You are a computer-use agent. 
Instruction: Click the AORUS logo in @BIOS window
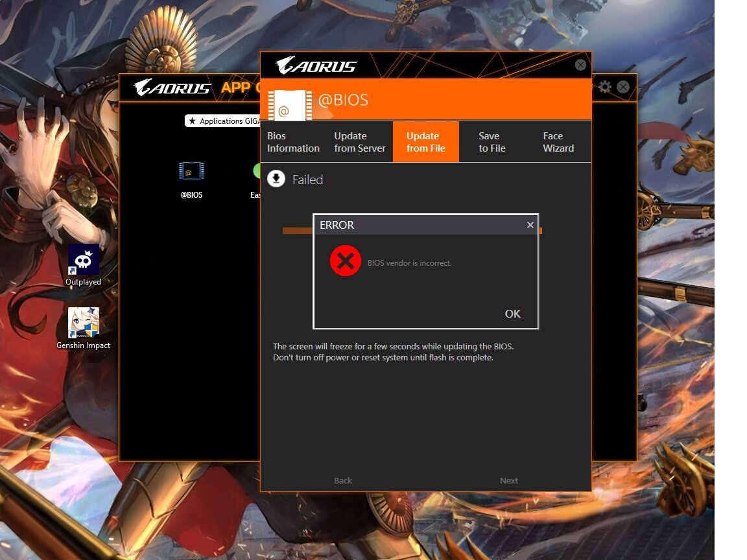(316, 65)
